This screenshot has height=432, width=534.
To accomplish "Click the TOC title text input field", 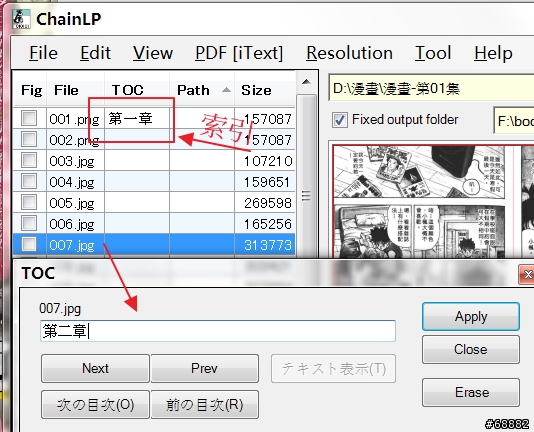I will pos(218,331).
